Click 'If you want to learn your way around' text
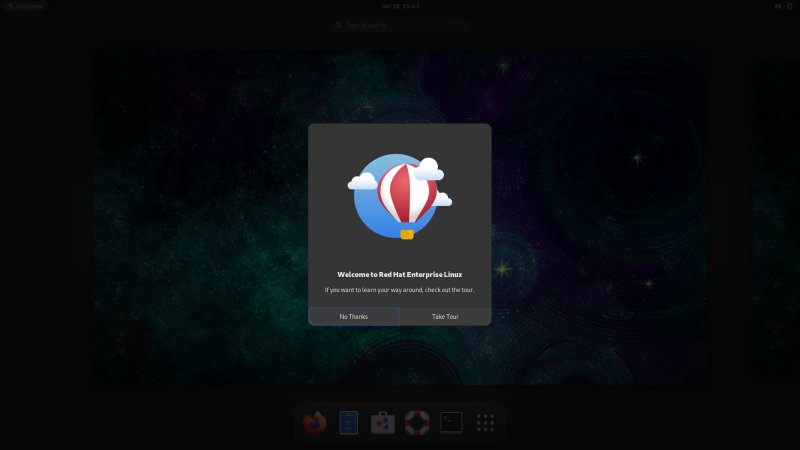This screenshot has height=450, width=800. (x=373, y=290)
